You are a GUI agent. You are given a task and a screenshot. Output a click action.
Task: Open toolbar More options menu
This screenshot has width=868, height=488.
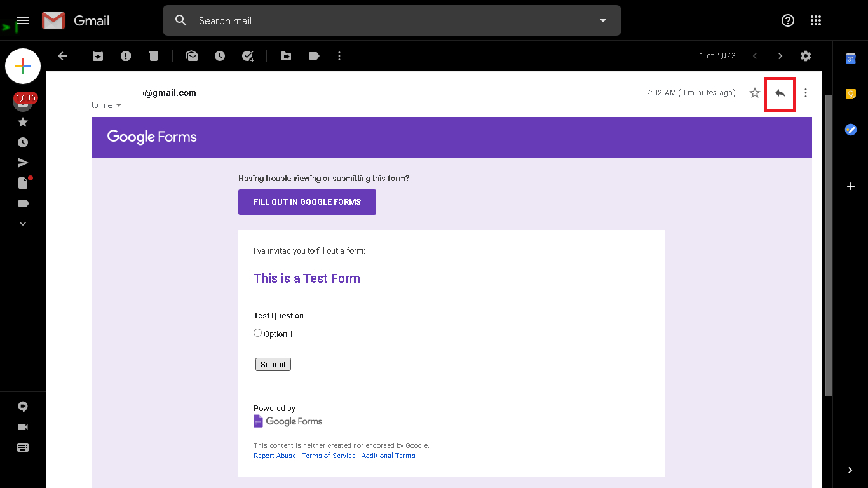coord(339,56)
